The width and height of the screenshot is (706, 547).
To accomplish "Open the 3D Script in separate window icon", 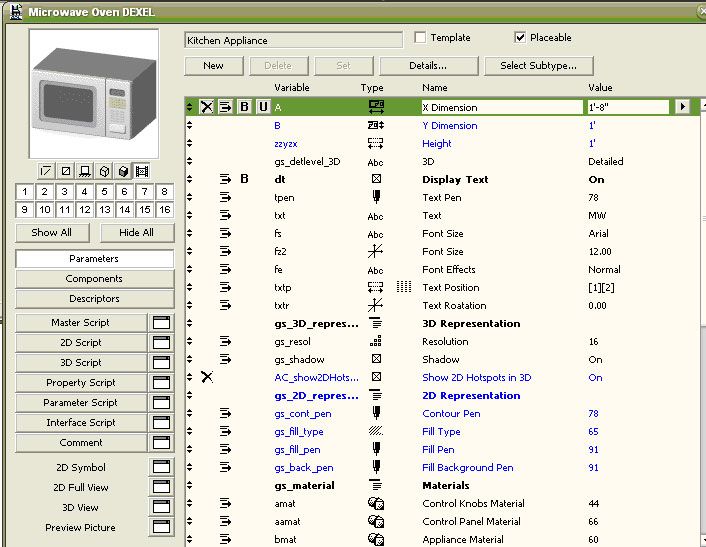I will pos(161,363).
